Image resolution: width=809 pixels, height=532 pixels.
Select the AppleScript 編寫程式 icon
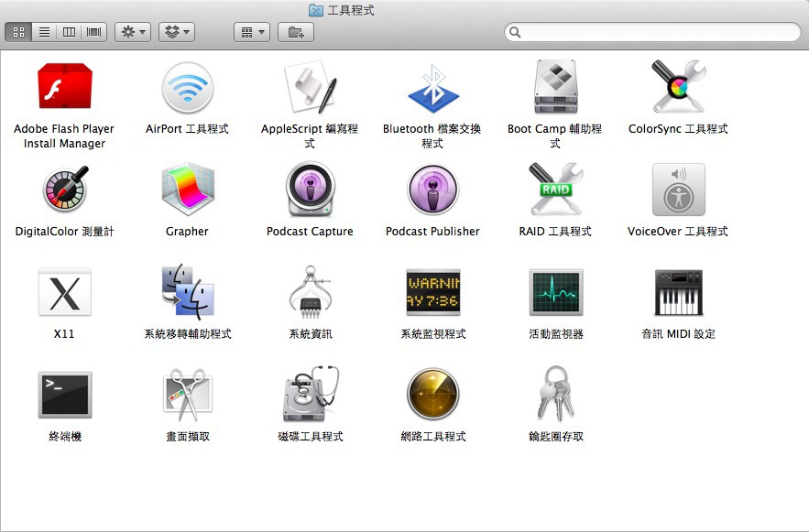(x=310, y=87)
